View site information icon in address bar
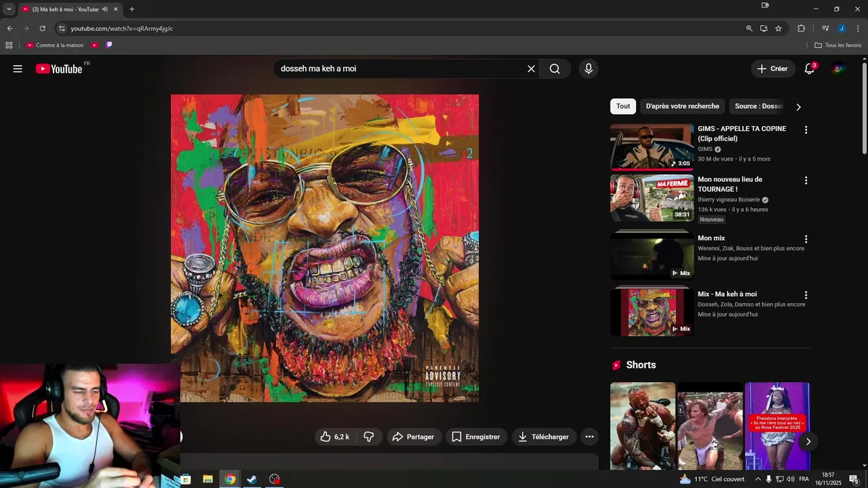868x488 pixels. (x=62, y=28)
